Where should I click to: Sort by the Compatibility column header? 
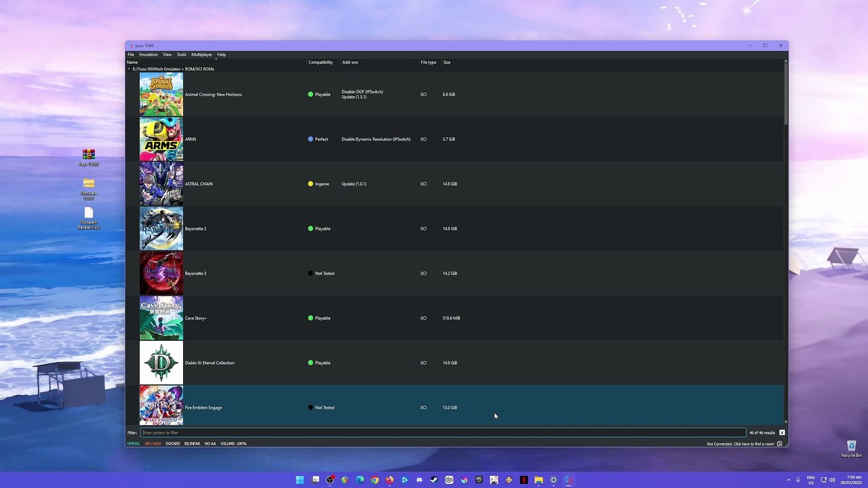point(321,62)
